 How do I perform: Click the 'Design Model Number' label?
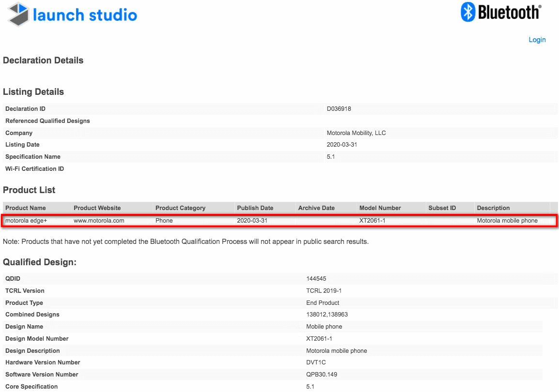(37, 339)
